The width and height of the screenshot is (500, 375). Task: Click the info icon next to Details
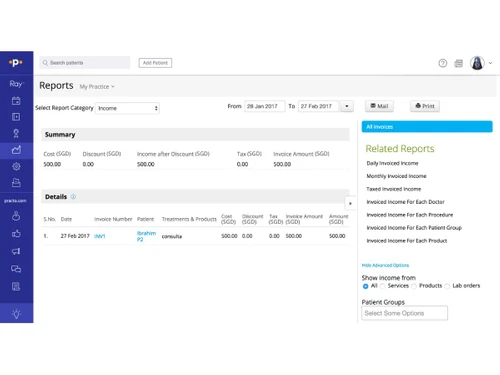click(73, 197)
